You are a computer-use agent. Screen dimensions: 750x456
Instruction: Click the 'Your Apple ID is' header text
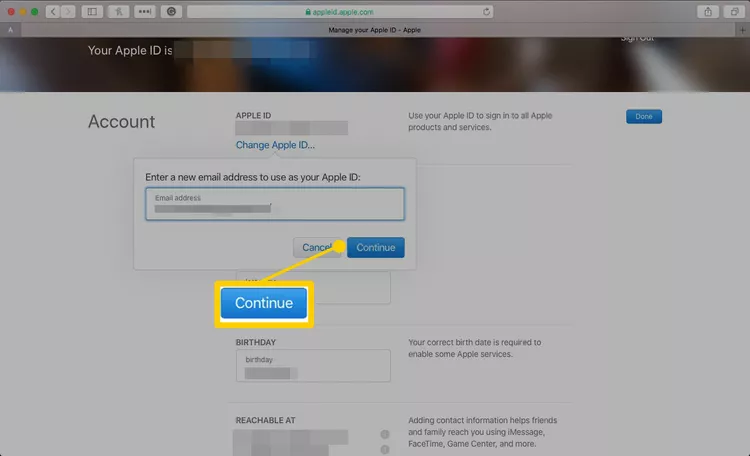(x=130, y=50)
